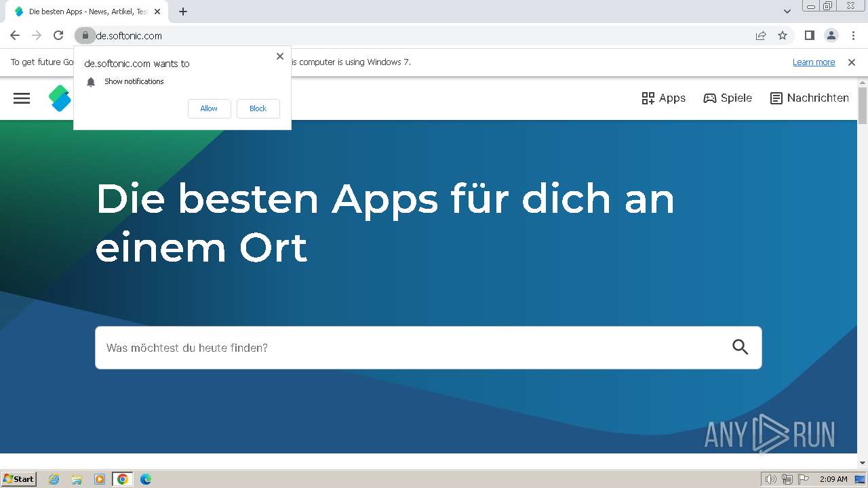The image size is (868, 488).
Task: Bookmark this page with star icon
Action: click(x=783, y=35)
